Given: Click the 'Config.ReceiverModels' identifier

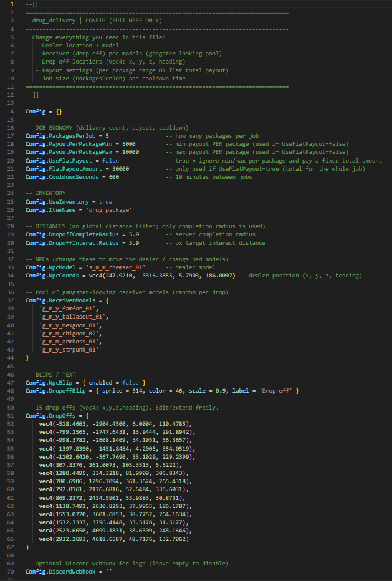Looking at the screenshot, I should [x=60, y=300].
